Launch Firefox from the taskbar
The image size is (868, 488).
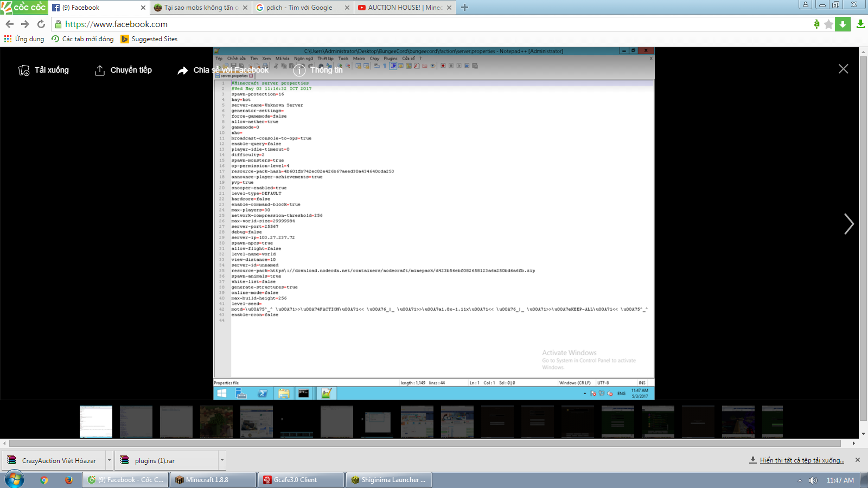tap(68, 480)
